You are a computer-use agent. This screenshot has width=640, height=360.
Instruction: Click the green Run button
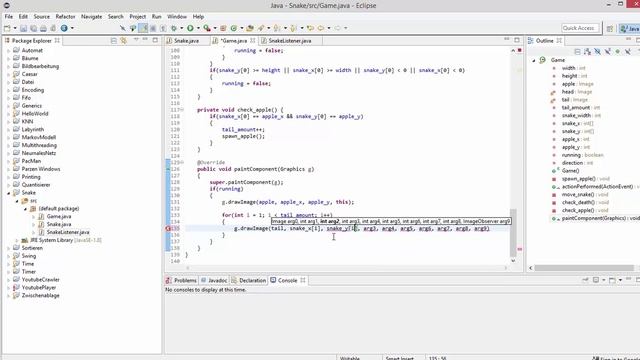pyautogui.click(x=190, y=28)
